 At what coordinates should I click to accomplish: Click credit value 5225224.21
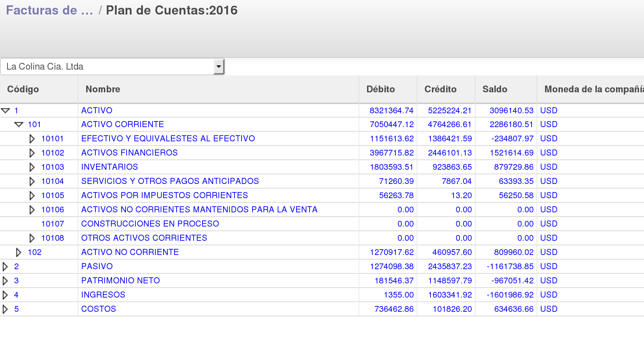tap(450, 110)
